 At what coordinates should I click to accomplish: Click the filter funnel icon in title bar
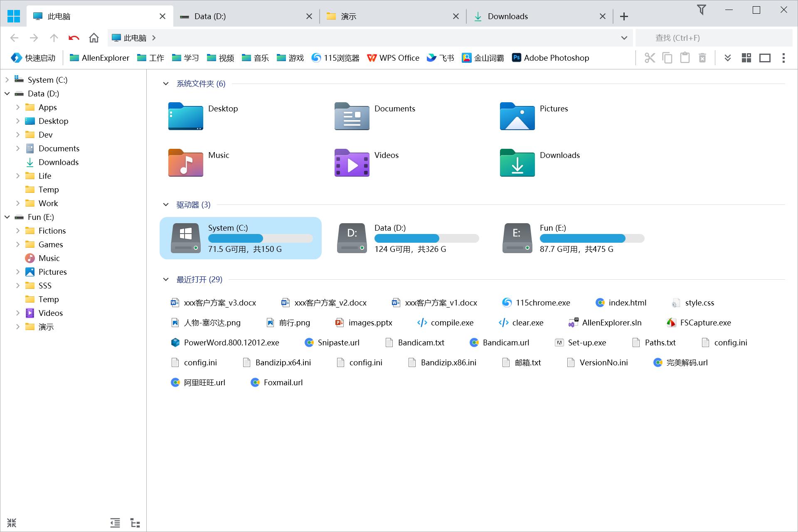tap(702, 10)
